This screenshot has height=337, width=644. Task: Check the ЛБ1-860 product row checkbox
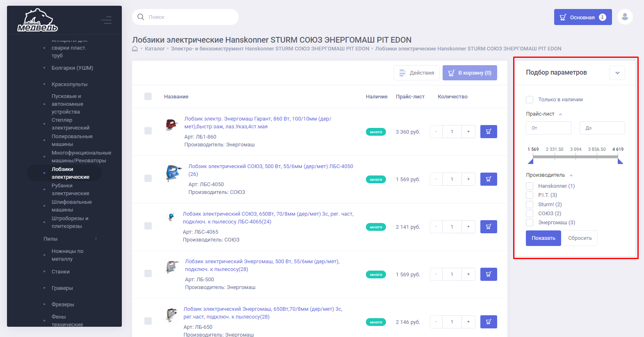(148, 131)
